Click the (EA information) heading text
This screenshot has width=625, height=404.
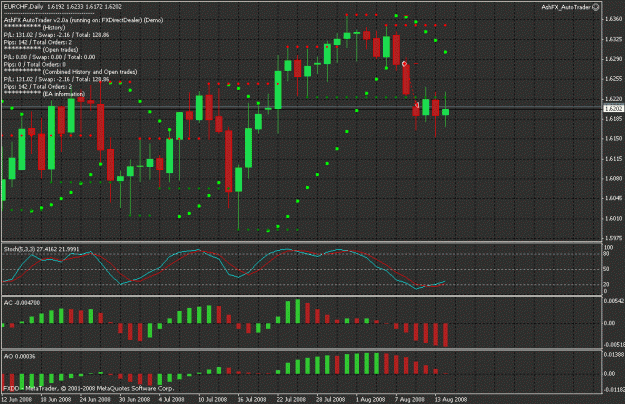[x=63, y=94]
